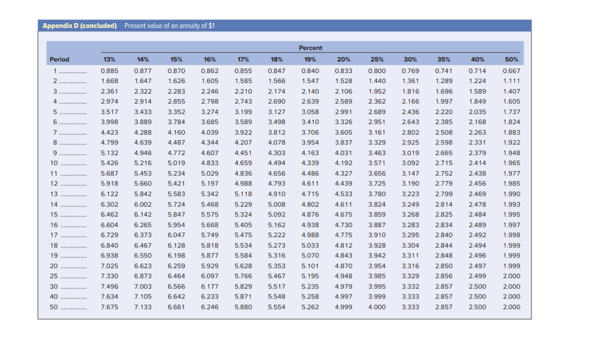589x364 pixels.
Task: Click the value 6.246 under 16% period 50
Action: click(x=209, y=307)
